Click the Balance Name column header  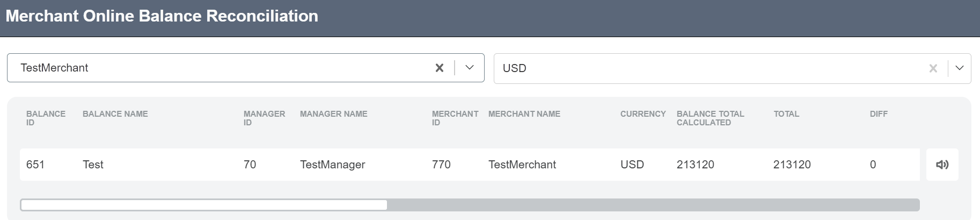point(115,114)
